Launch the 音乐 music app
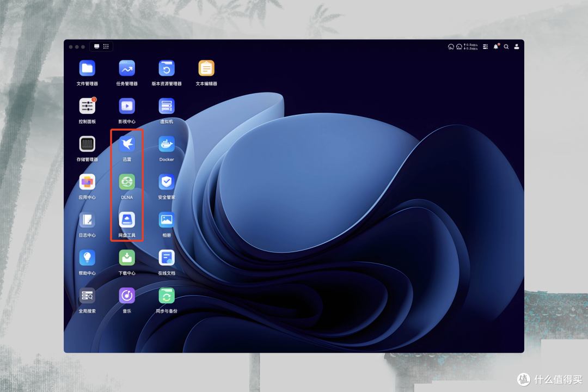The width and height of the screenshot is (588, 392). [127, 296]
